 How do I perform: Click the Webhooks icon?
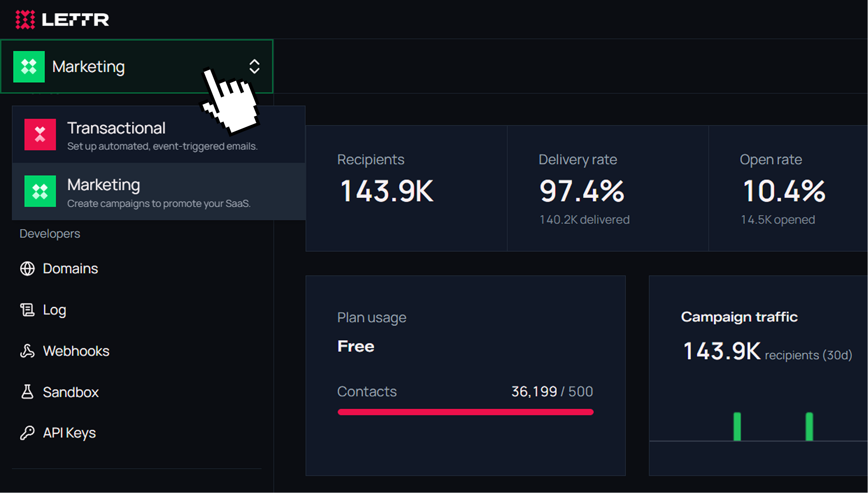tap(28, 351)
